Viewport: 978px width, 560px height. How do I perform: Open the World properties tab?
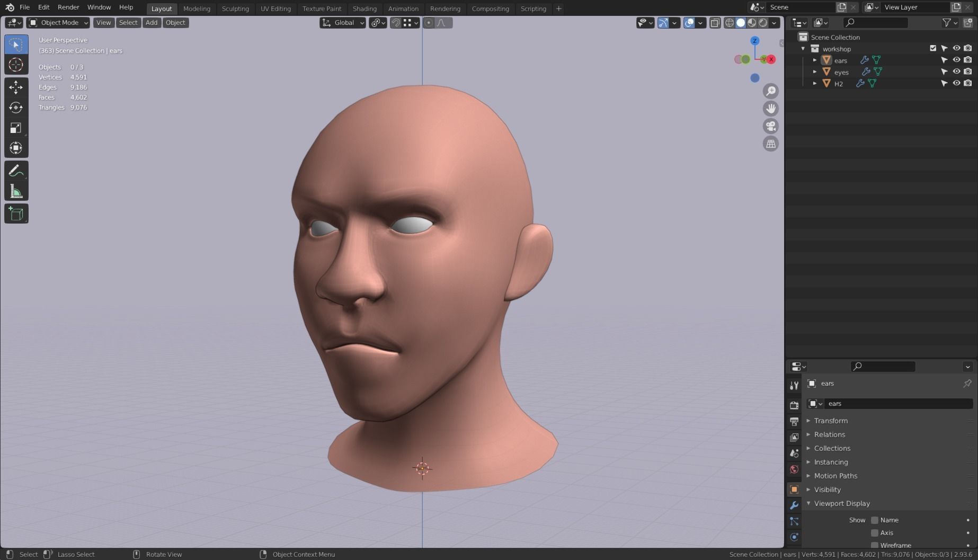pos(794,469)
